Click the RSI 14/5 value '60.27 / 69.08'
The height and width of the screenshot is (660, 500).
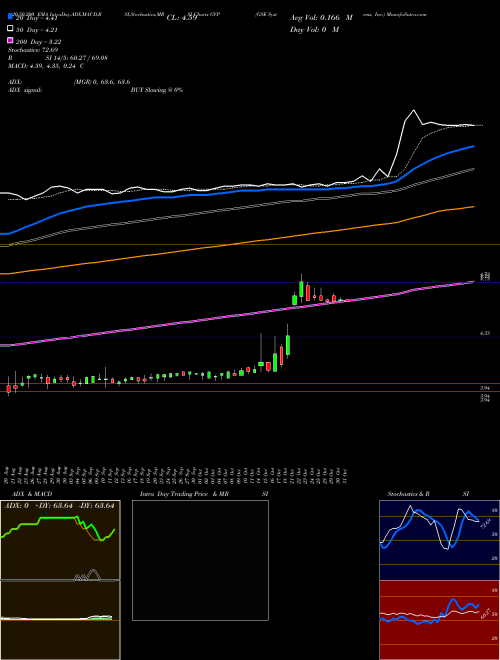88,58
